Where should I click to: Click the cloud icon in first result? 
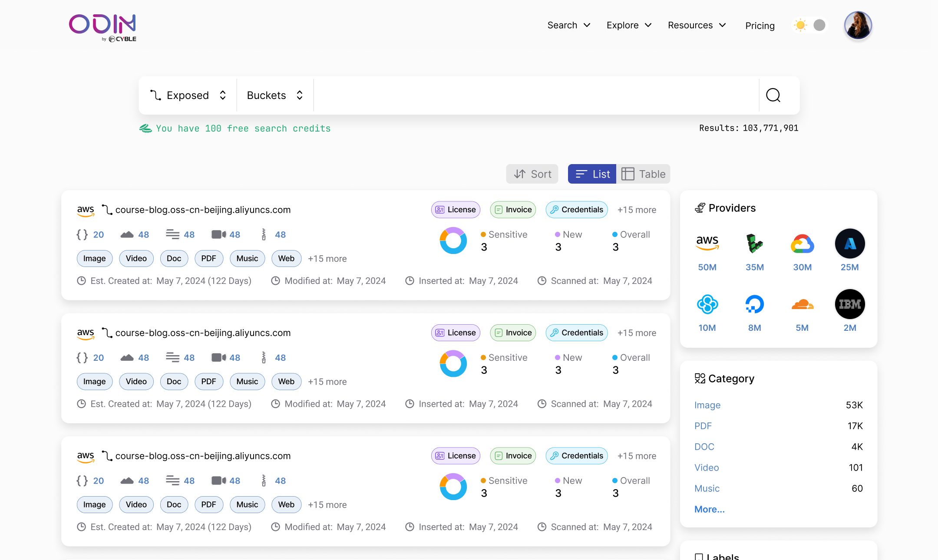pyautogui.click(x=127, y=234)
